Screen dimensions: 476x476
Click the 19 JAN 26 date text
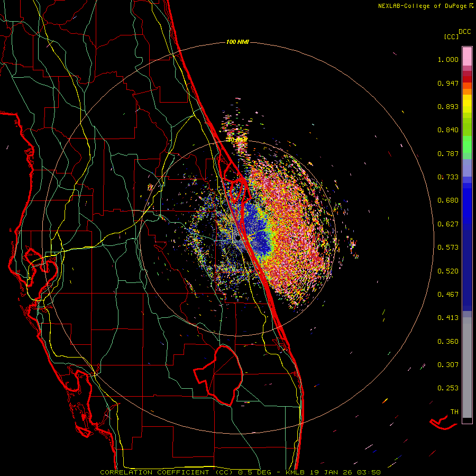[x=332, y=472]
